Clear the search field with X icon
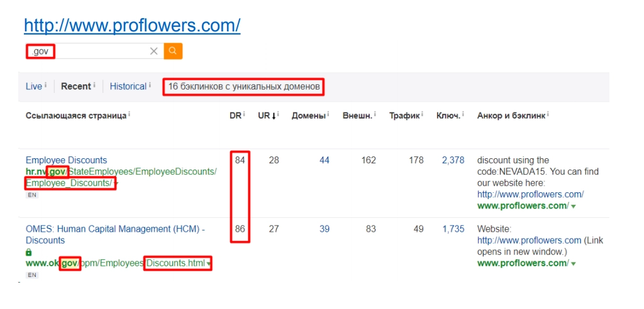The height and width of the screenshot is (309, 644). pos(154,51)
